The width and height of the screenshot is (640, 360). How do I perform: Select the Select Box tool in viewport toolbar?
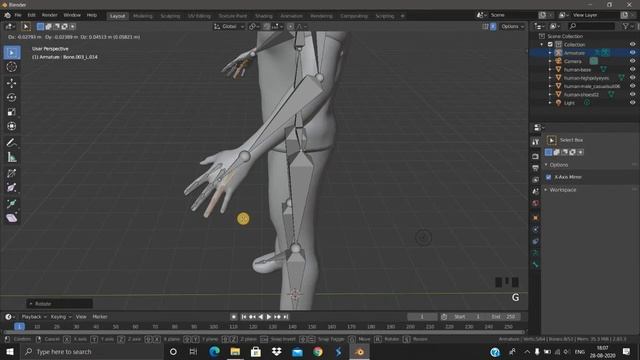(x=11, y=53)
